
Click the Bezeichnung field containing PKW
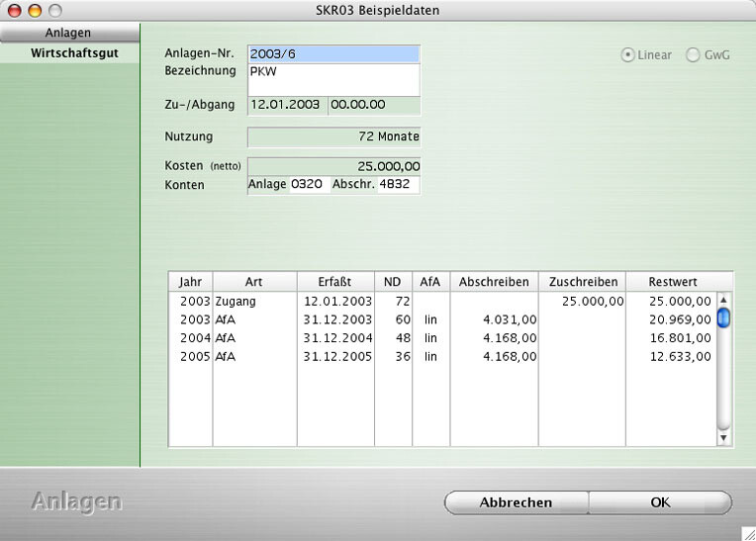click(333, 79)
